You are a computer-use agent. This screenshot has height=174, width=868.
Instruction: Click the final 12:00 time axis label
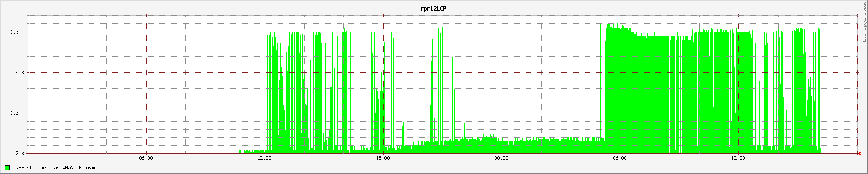point(738,158)
